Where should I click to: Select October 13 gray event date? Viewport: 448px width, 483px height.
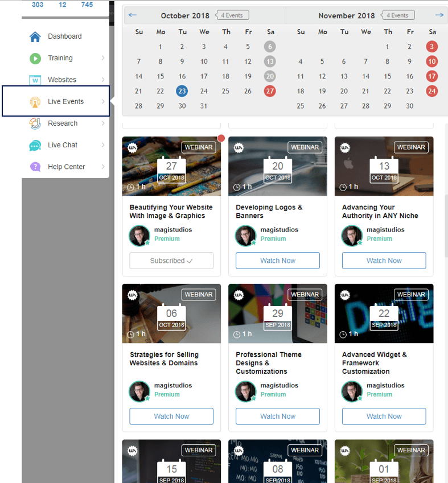tap(270, 61)
